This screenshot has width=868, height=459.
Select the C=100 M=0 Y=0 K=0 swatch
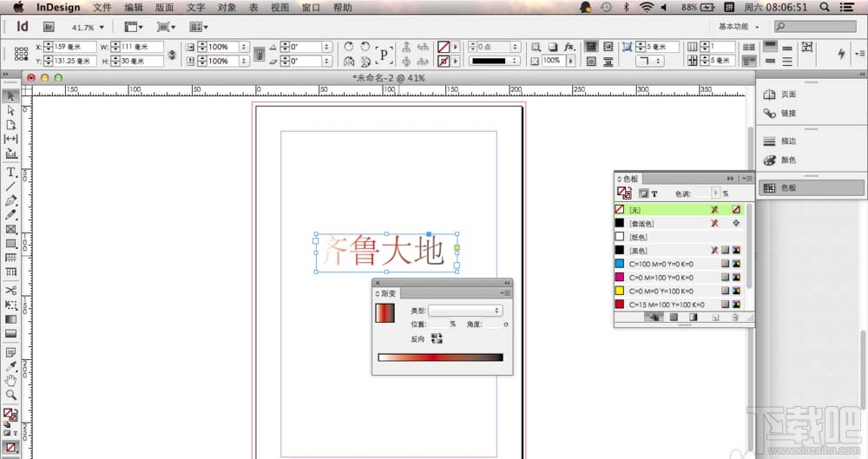click(x=680, y=264)
